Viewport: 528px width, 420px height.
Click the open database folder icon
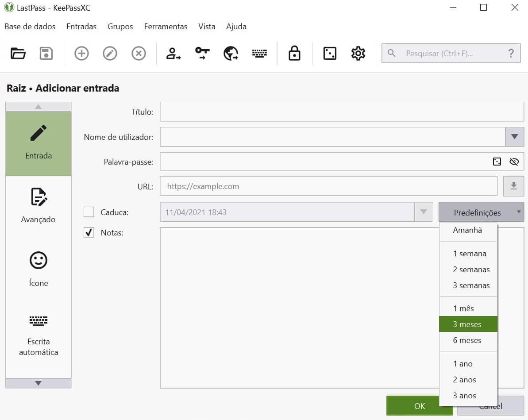tap(18, 54)
